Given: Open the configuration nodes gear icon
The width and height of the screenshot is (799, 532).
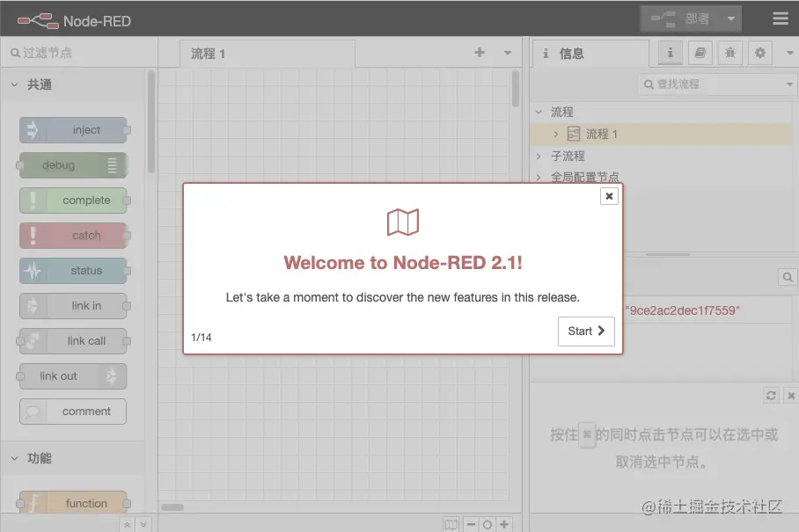Looking at the screenshot, I should pos(760,53).
